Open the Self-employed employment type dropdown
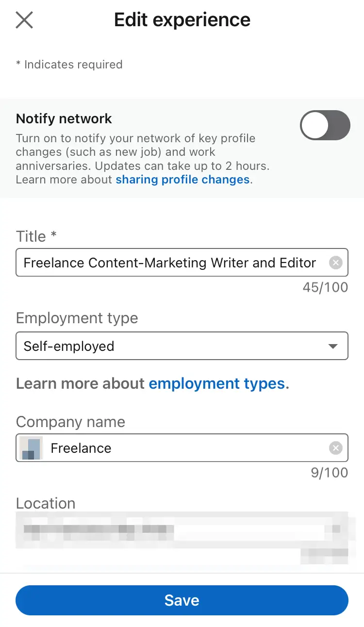The image size is (364, 627). 170,346
